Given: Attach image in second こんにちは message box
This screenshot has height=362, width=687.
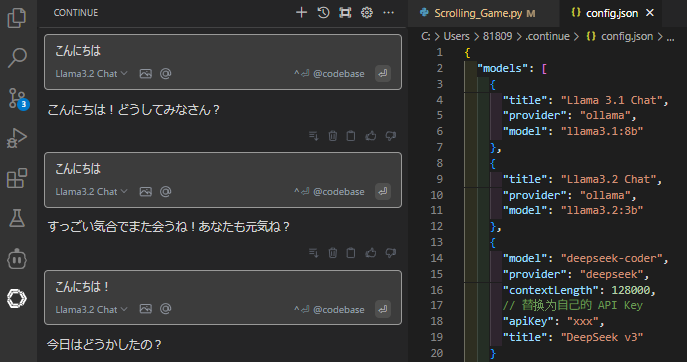Looking at the screenshot, I should (145, 192).
